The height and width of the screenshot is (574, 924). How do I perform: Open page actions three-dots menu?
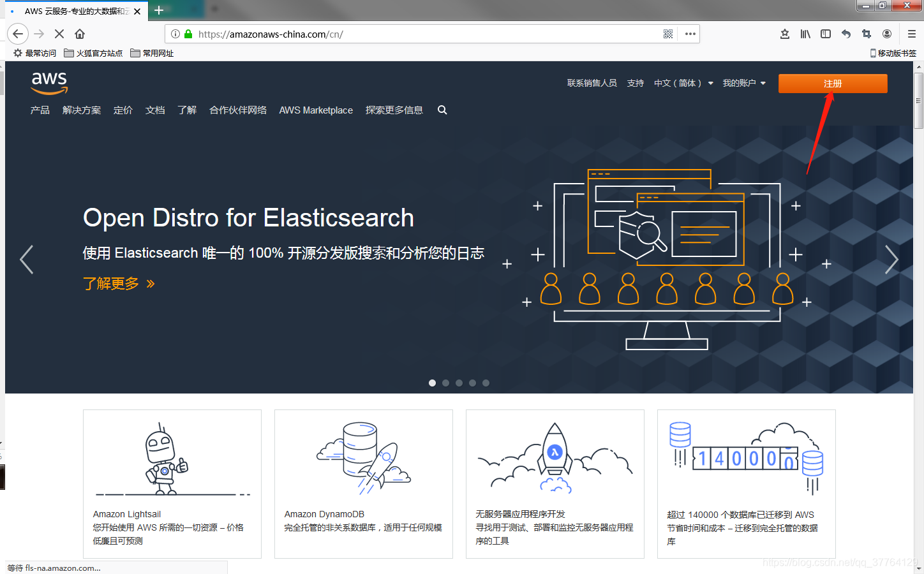(x=690, y=34)
